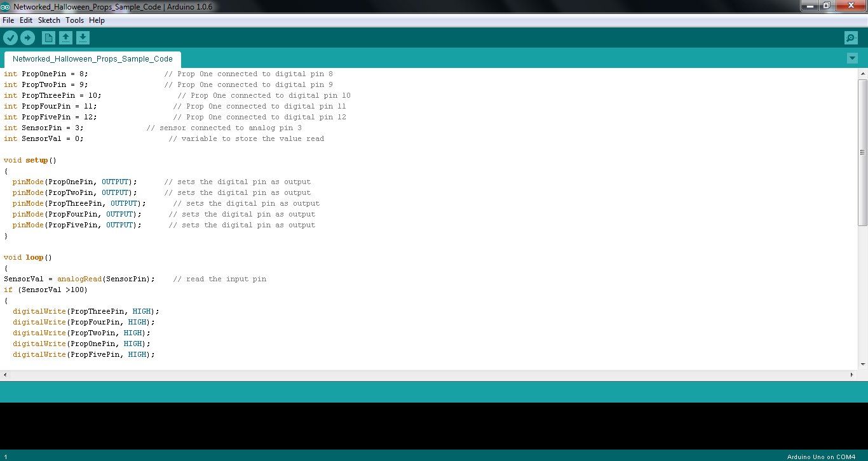This screenshot has width=868, height=461.
Task: Open the Edit menu
Action: pos(25,20)
